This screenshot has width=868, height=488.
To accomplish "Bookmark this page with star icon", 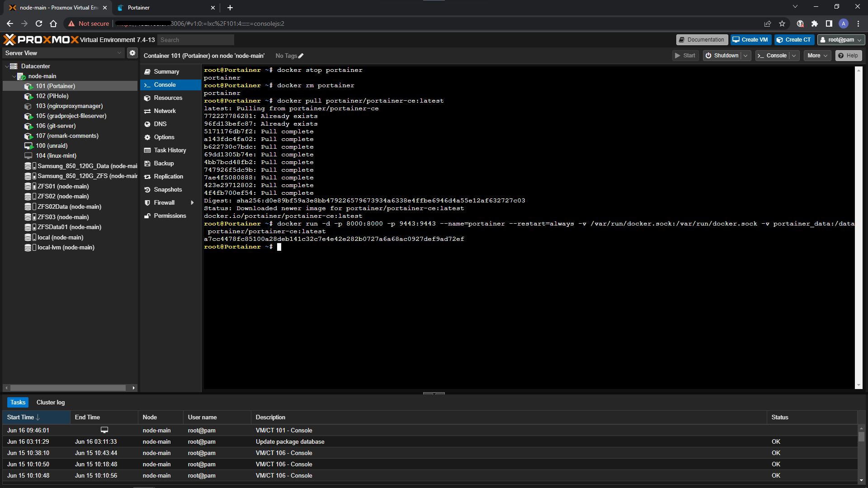I will [x=782, y=23].
